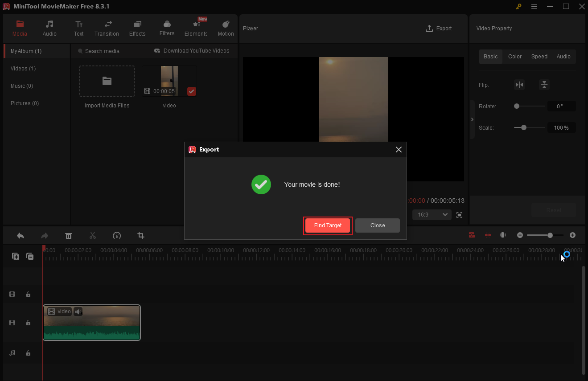The height and width of the screenshot is (381, 588).
Task: Expand the side panel beside the player
Action: click(472, 119)
